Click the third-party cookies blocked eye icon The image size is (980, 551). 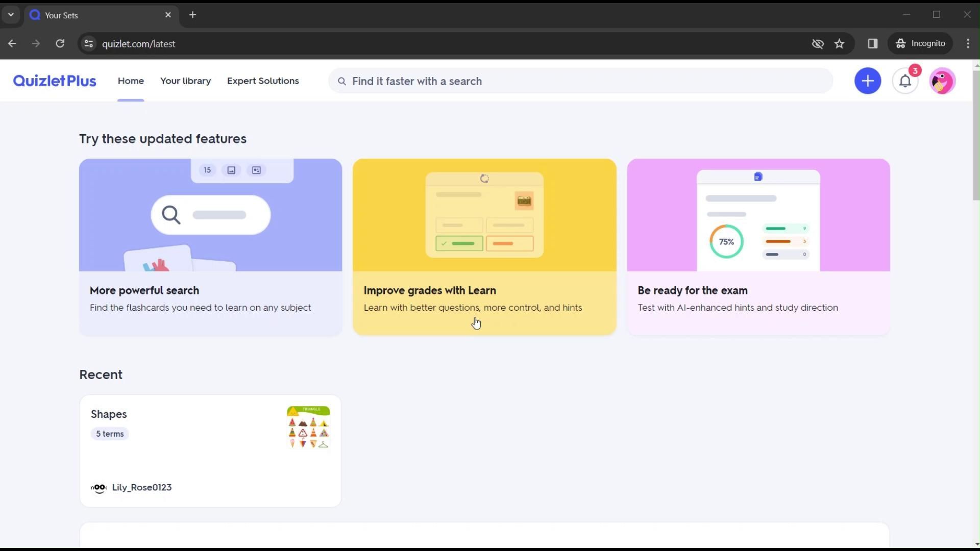pos(818,44)
